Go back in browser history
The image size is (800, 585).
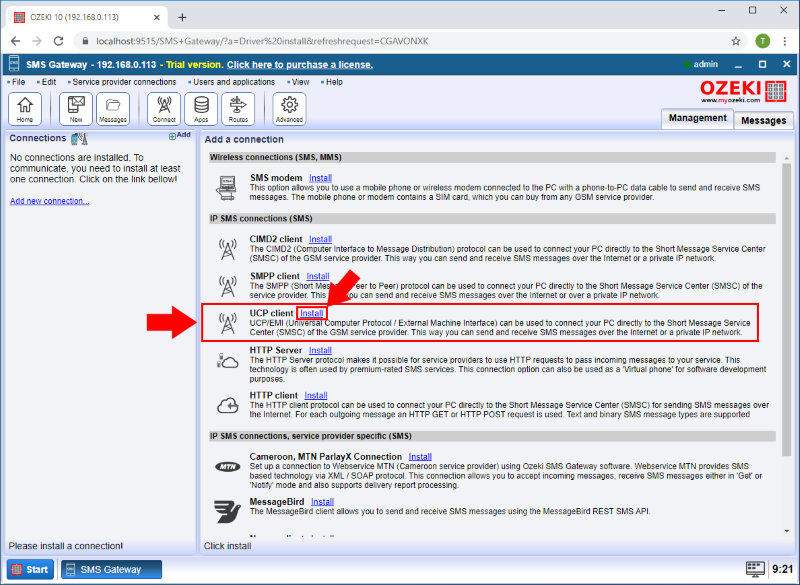15,41
